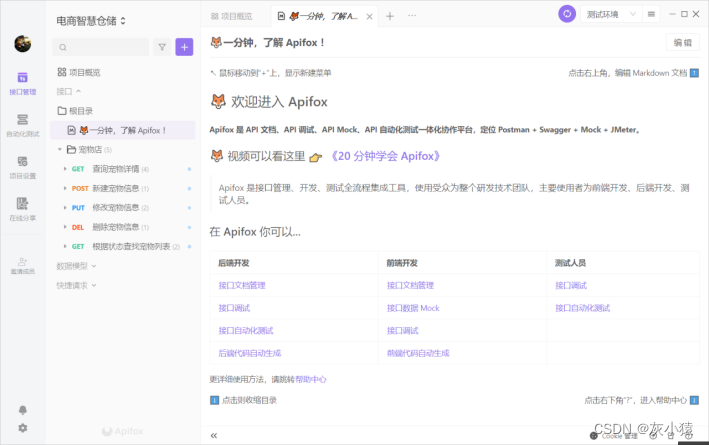Open 接口管理 in the left sidebar
The image size is (709, 445).
click(23, 83)
